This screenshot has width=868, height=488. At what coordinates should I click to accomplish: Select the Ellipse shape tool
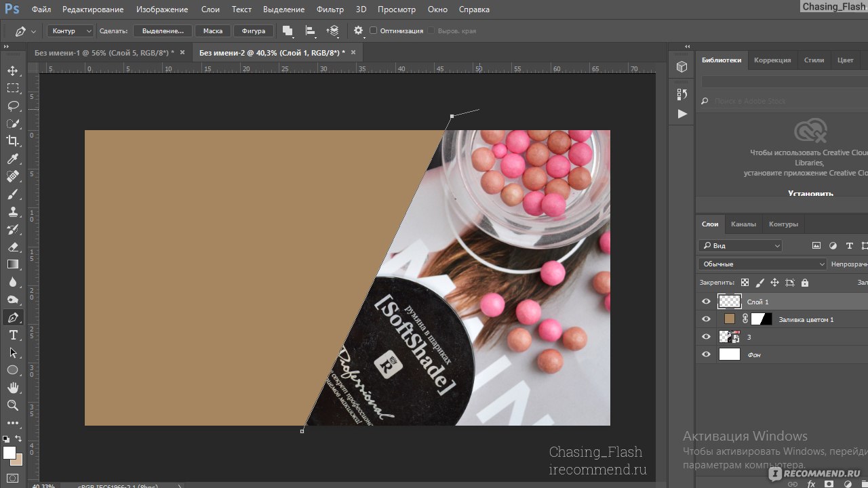[12, 370]
